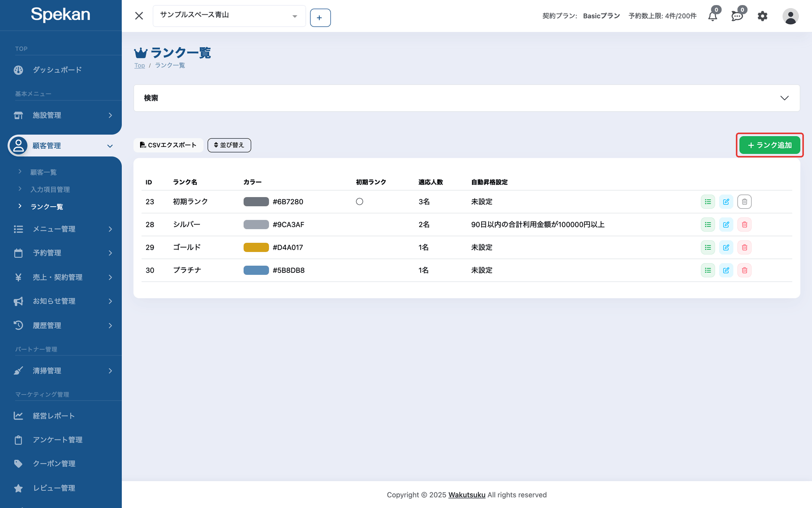This screenshot has width=812, height=508.
Task: Open the Wakutsuku footer link
Action: 467,495
